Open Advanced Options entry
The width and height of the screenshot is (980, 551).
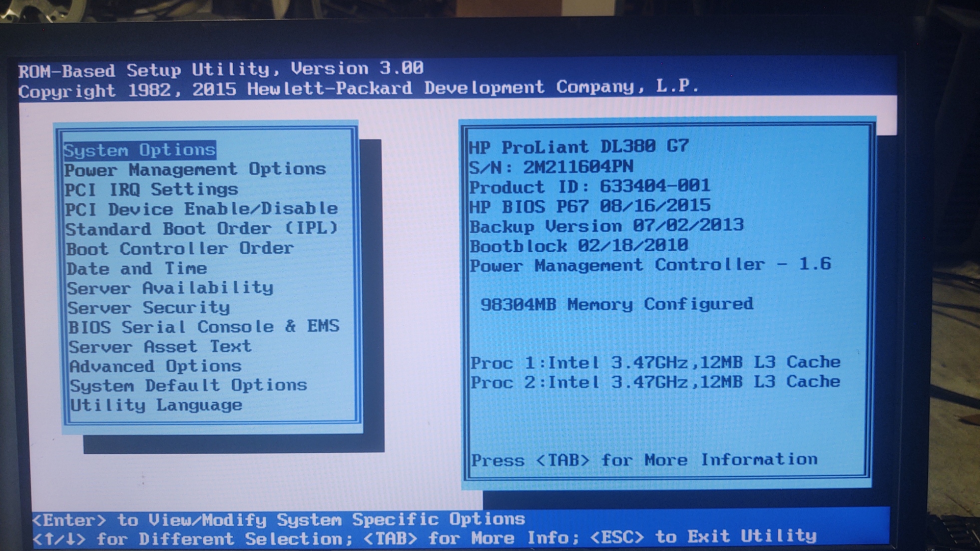coord(155,366)
